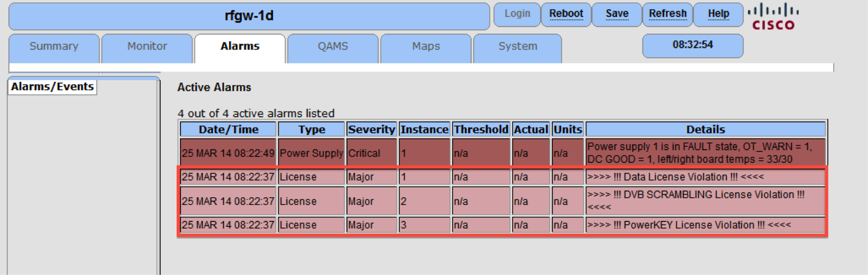Click the Cisco logo icon
Image resolution: width=868 pixels, height=275 pixels.
773,17
